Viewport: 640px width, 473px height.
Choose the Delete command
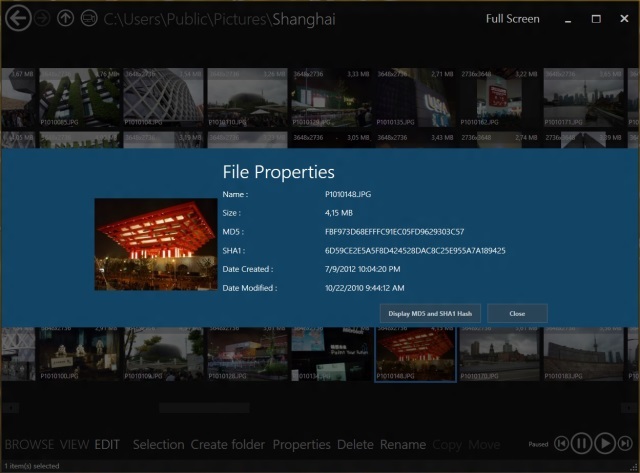[355, 444]
